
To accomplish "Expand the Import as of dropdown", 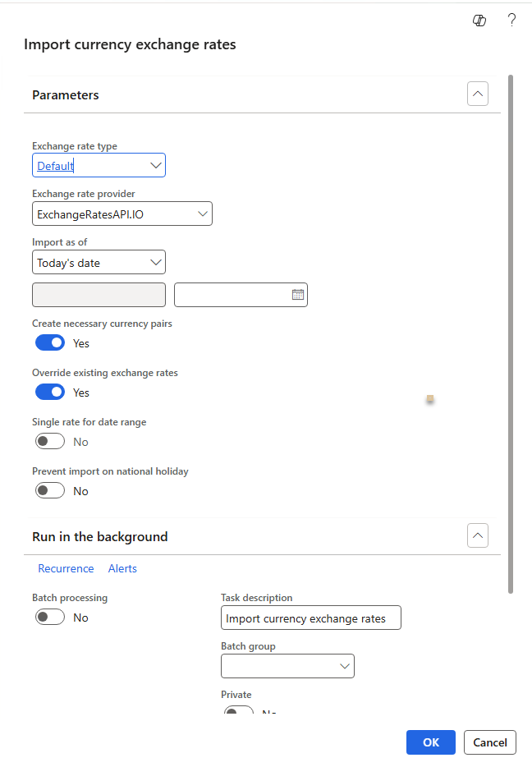I will 156,263.
